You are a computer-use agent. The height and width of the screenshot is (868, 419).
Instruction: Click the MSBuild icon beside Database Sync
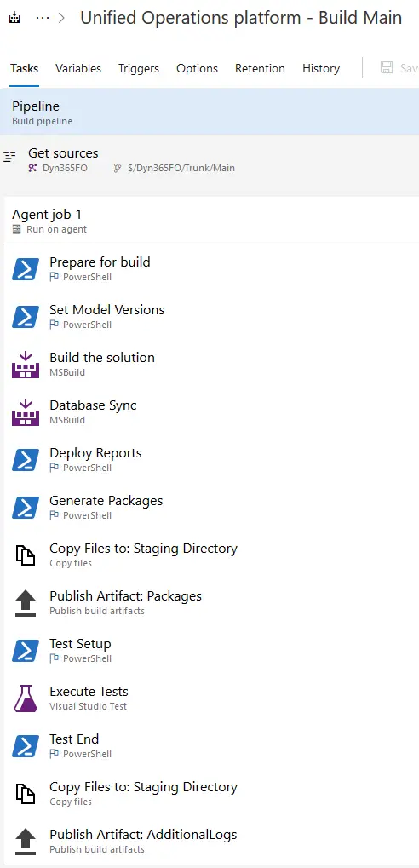(x=26, y=412)
